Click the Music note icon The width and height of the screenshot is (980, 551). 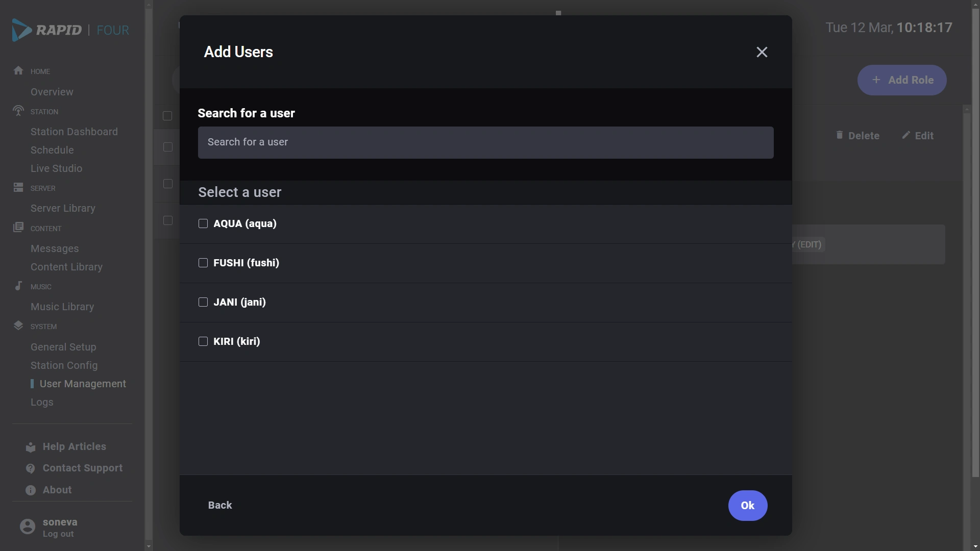click(18, 286)
